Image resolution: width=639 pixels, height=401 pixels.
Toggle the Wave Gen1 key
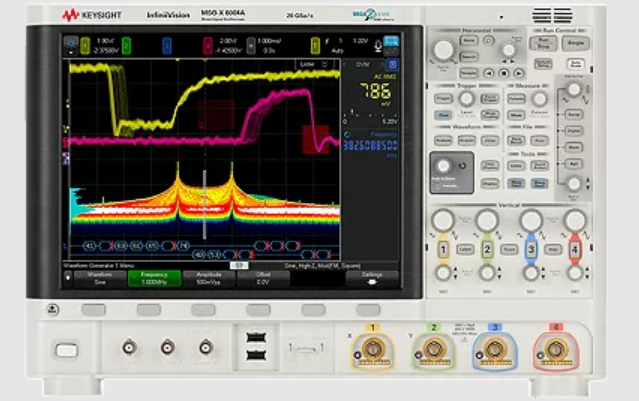(516, 183)
